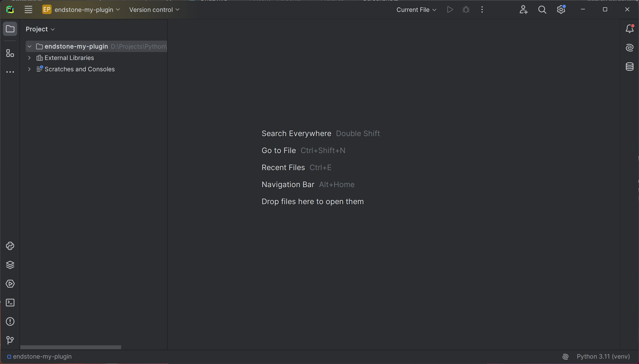This screenshot has width=639, height=364.
Task: Open the Version control widget menu
Action: (x=154, y=9)
